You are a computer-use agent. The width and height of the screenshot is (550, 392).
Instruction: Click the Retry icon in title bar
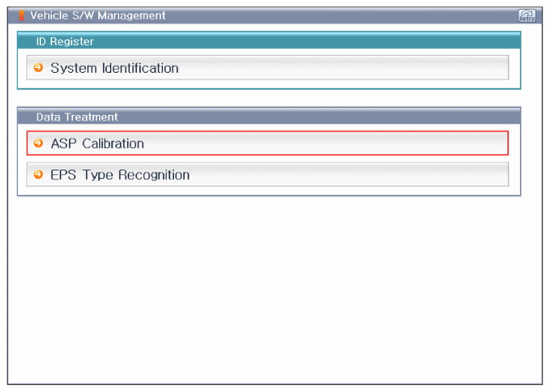click(527, 15)
